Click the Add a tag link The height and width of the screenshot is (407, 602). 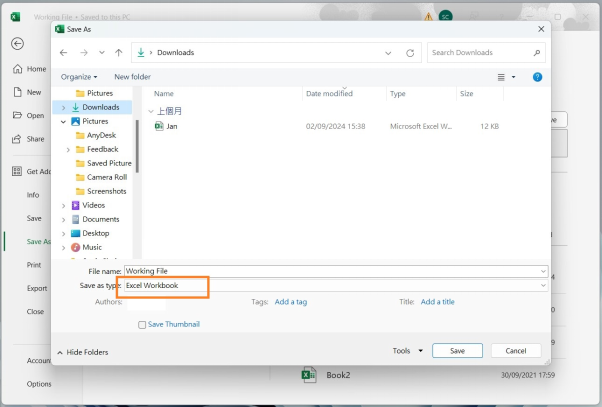(291, 301)
